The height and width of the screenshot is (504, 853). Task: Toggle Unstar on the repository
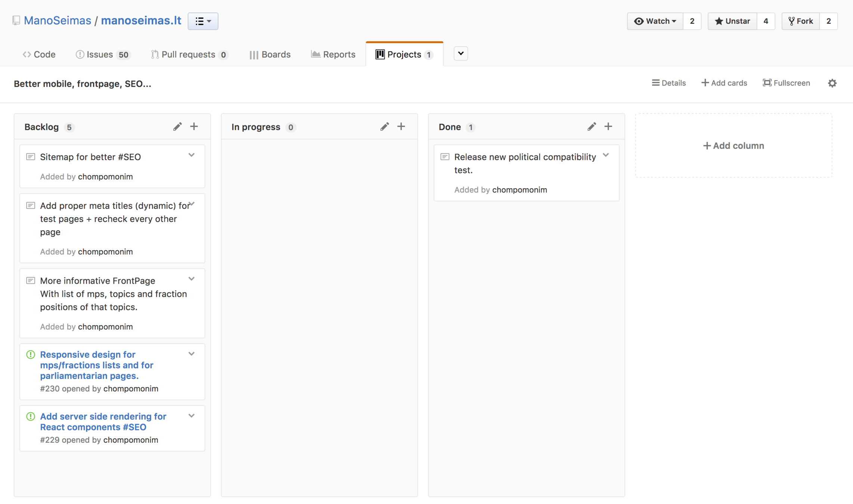(732, 21)
